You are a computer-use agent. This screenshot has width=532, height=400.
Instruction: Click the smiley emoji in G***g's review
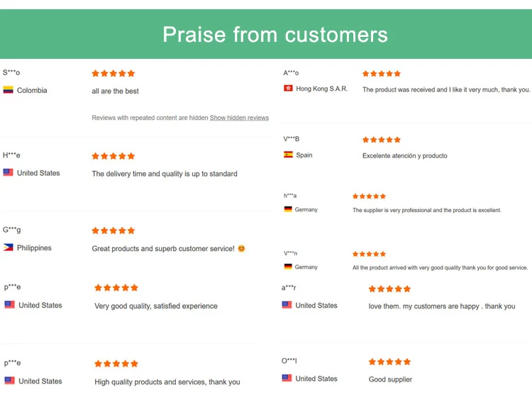[241, 249]
